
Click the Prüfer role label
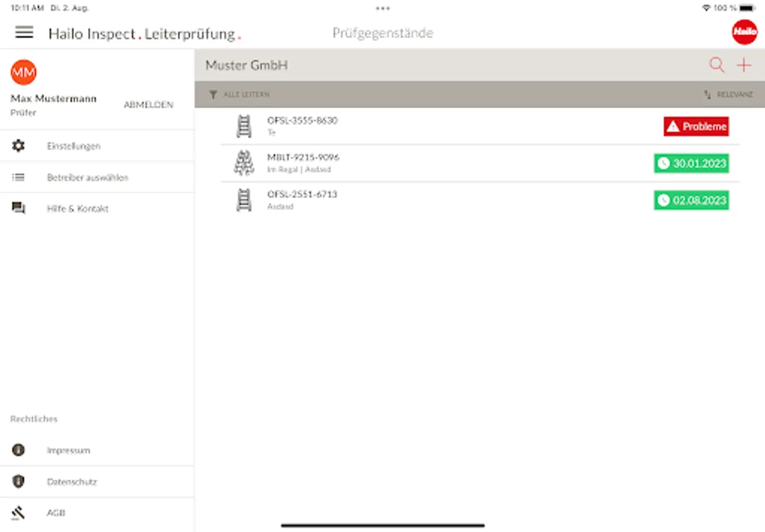tap(24, 112)
